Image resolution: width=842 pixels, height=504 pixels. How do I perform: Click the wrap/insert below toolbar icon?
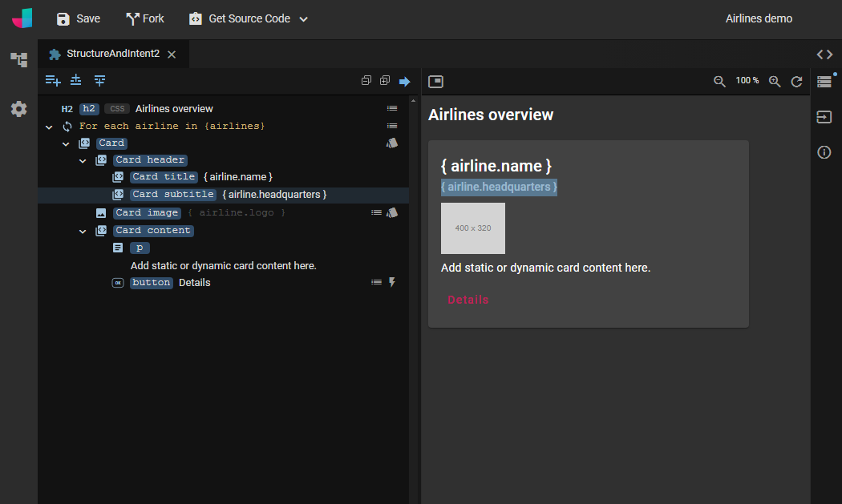pos(99,80)
